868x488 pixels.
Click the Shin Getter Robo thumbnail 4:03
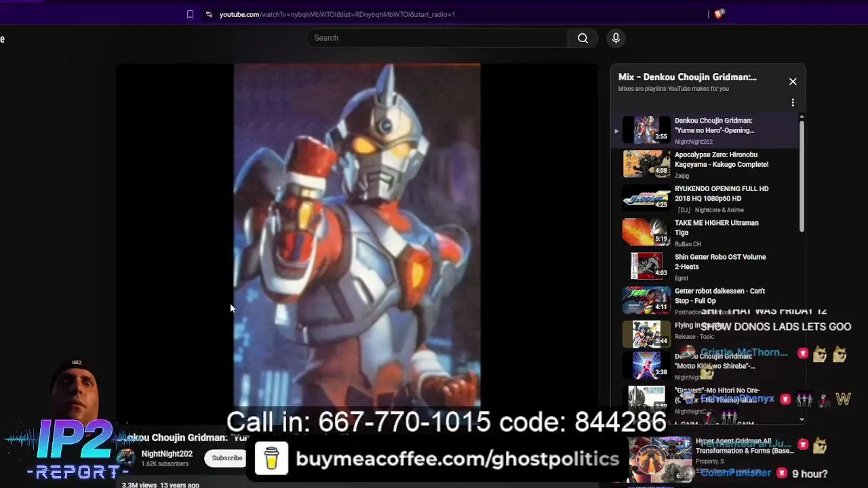point(646,266)
